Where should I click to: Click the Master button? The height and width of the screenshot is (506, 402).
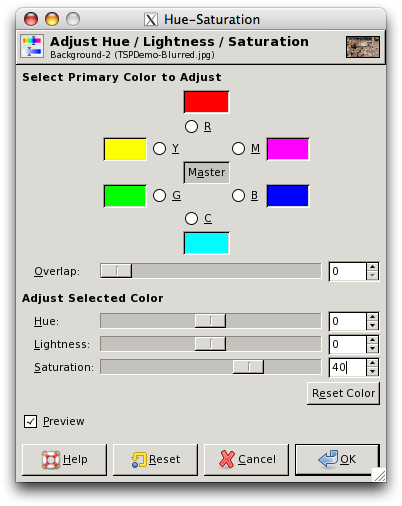(206, 172)
